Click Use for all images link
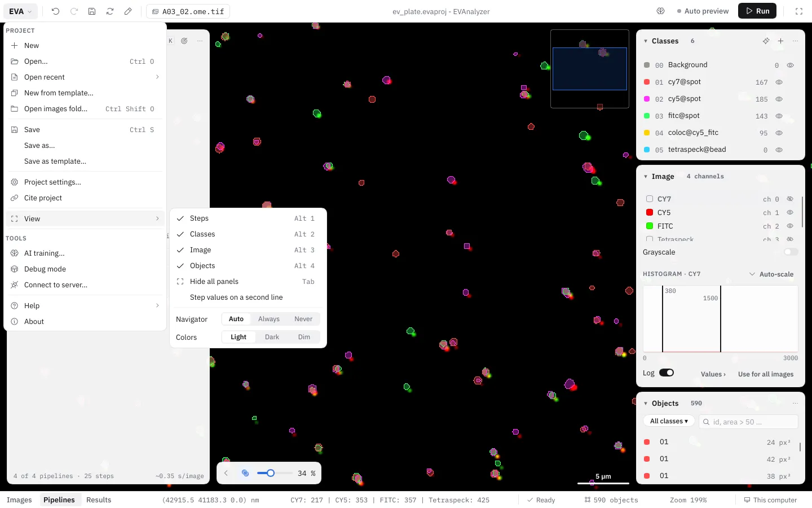Image resolution: width=812 pixels, height=508 pixels. click(766, 374)
